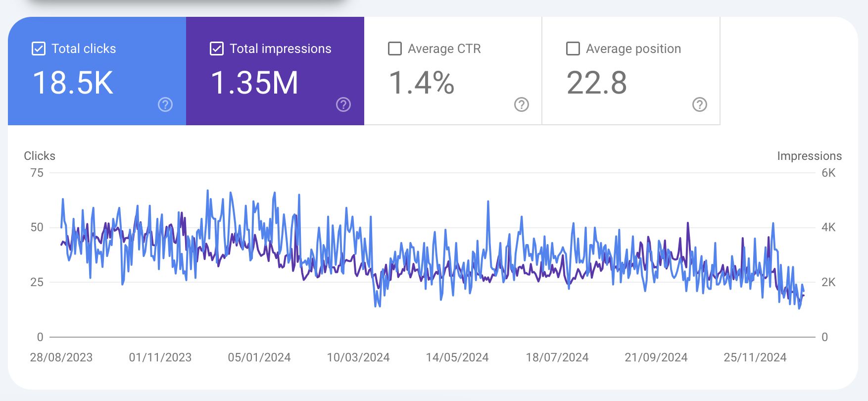Click the help icon for Average CTR

point(522,104)
